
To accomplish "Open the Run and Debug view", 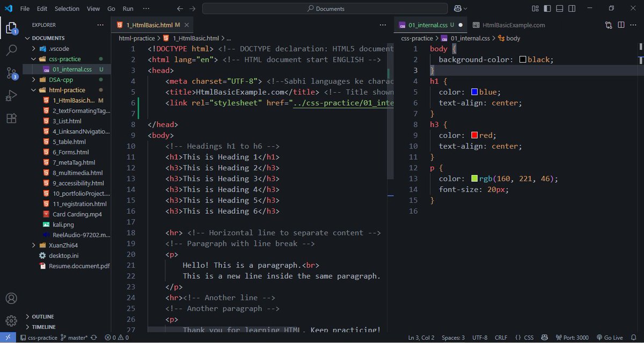I will [11, 96].
